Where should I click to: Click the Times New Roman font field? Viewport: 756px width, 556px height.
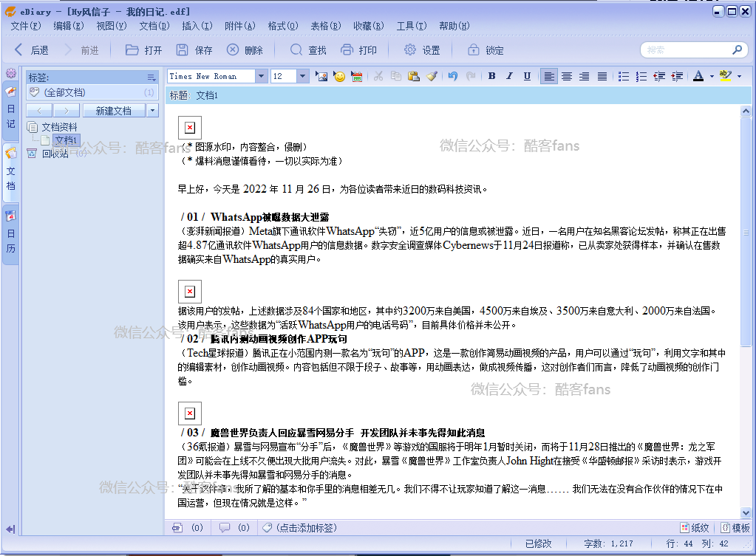click(211, 76)
